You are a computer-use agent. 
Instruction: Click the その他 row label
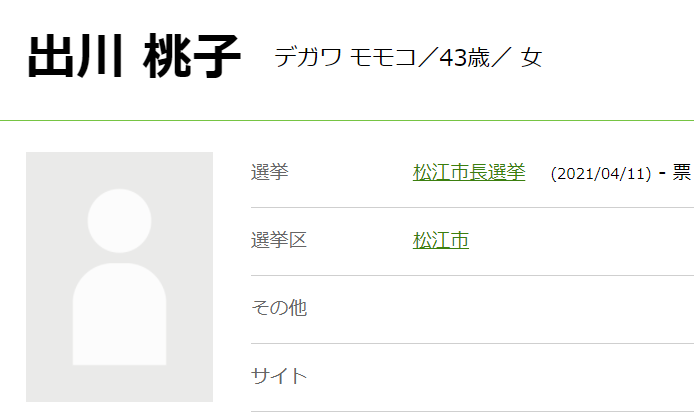click(278, 308)
